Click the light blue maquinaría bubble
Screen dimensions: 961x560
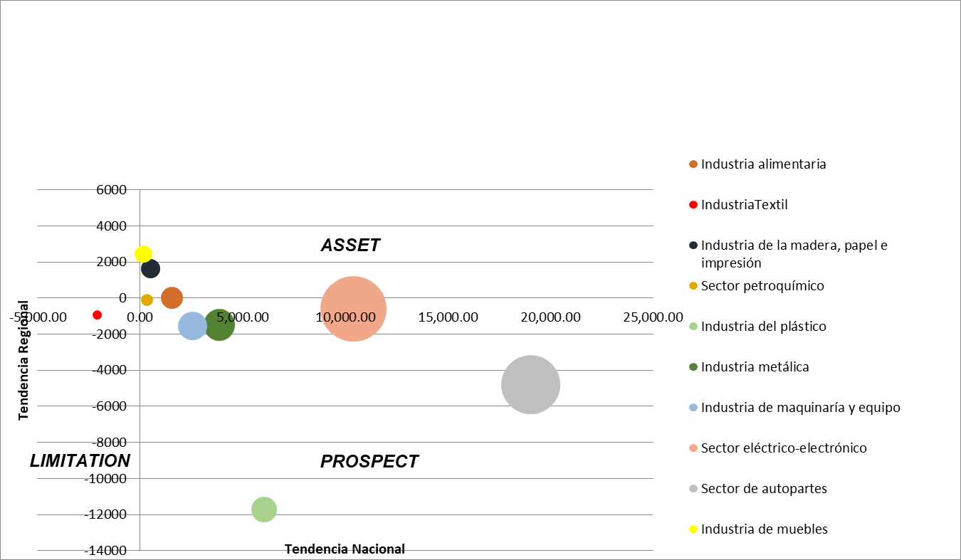tap(191, 326)
